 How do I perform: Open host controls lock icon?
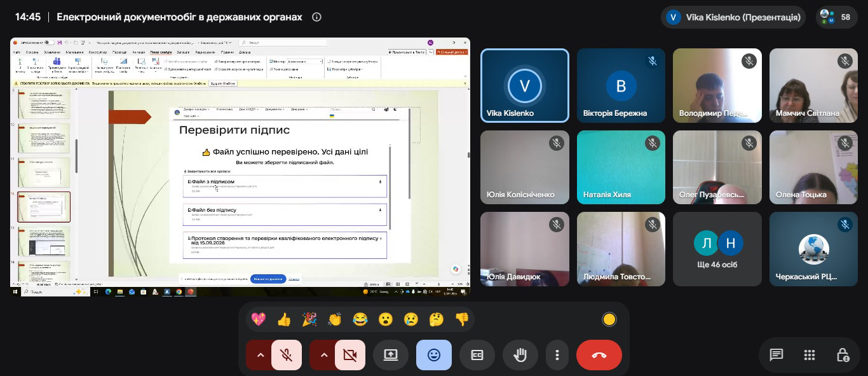click(843, 355)
